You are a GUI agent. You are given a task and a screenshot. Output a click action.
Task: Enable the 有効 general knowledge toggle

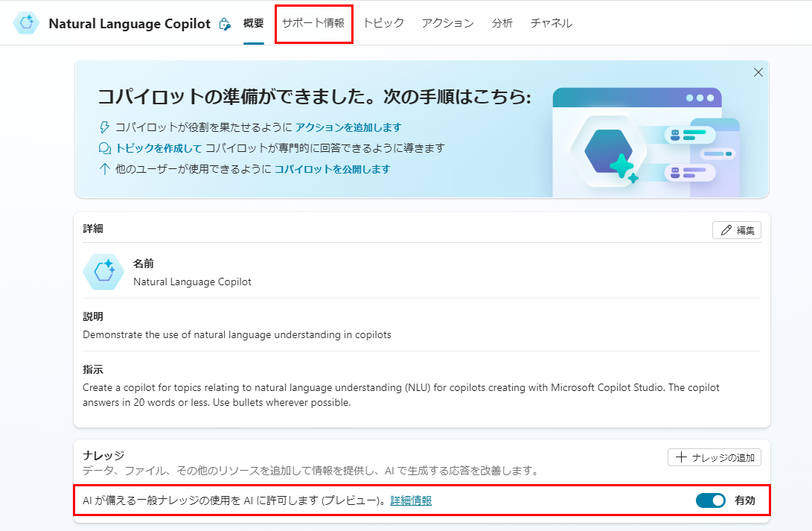coord(712,501)
